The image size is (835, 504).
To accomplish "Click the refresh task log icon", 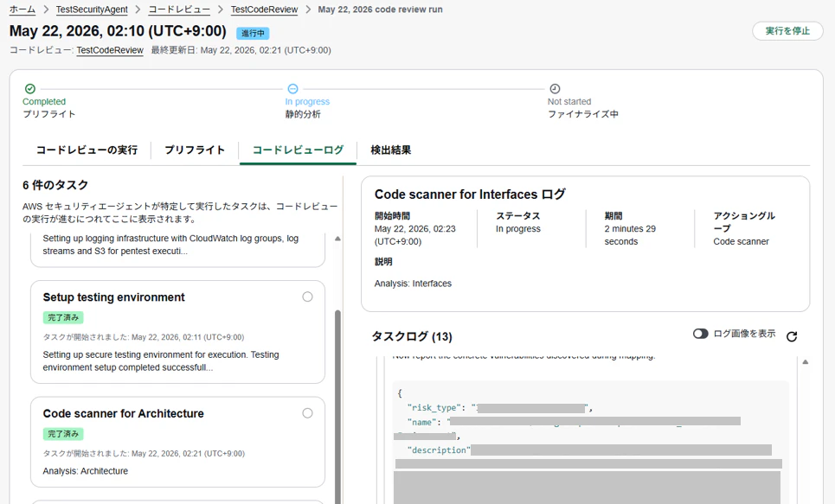I will (792, 336).
